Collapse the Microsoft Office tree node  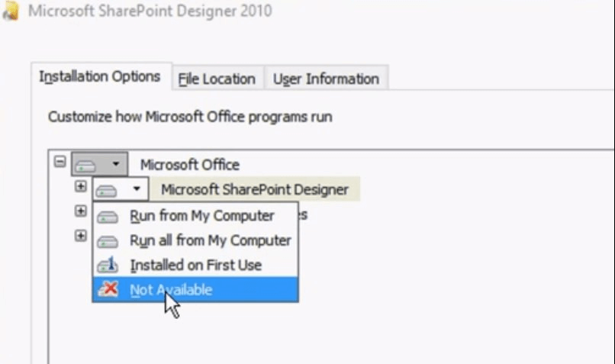(x=60, y=161)
